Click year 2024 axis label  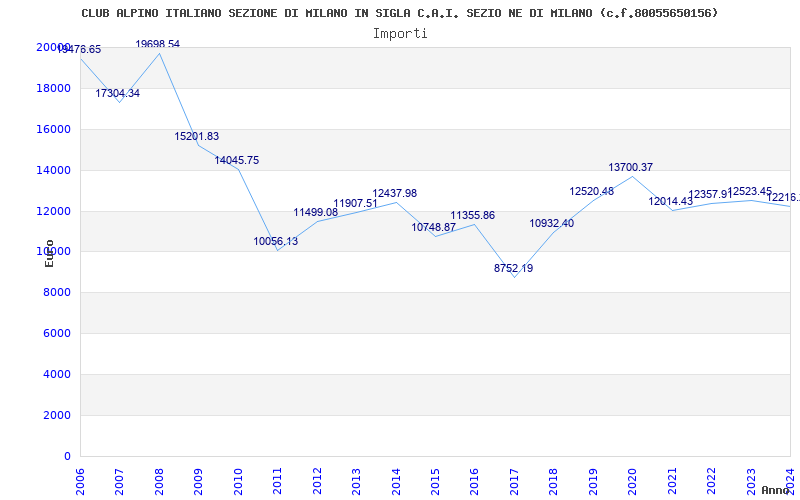pos(789,479)
